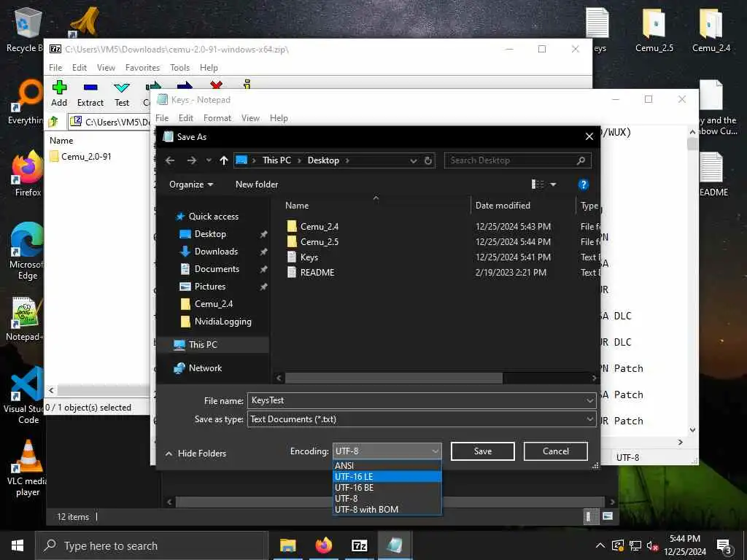The image size is (747, 560).
Task: Open 7-Zip Tools menu
Action: (179, 68)
